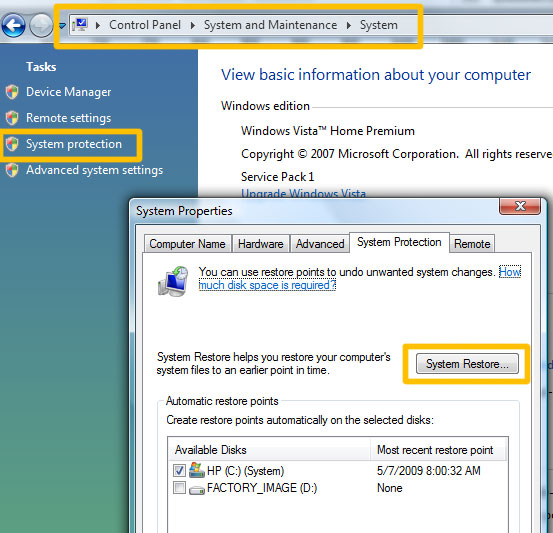Click the System Restore... button
Image resolution: width=553 pixels, height=533 pixels.
point(467,364)
